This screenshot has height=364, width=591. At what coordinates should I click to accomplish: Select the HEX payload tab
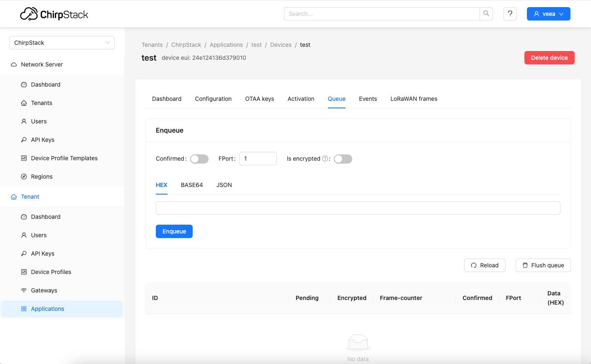coord(162,185)
